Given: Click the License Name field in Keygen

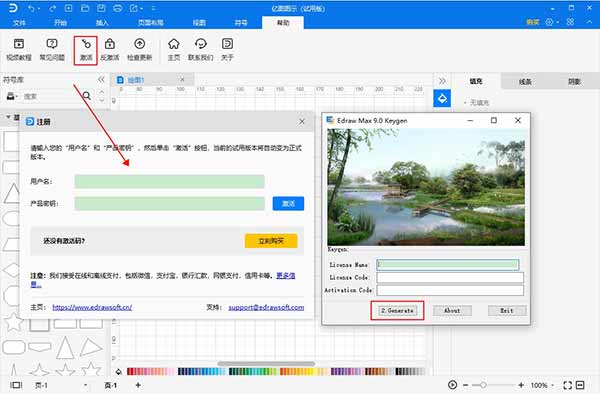Looking at the screenshot, I should tap(448, 264).
